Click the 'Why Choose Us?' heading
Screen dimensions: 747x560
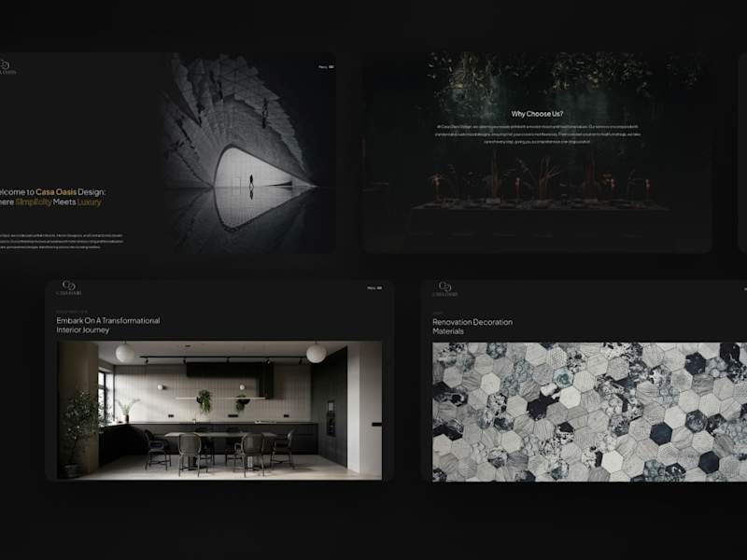(537, 114)
